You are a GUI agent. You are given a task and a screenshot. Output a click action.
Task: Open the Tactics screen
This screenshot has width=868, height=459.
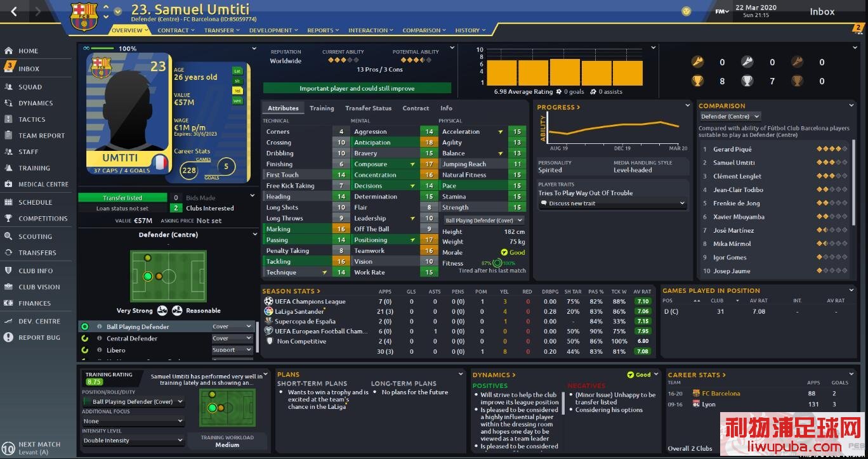point(32,119)
